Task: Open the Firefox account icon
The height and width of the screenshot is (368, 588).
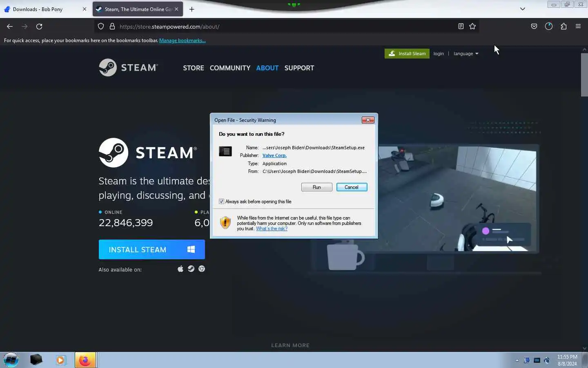Action: [549, 27]
